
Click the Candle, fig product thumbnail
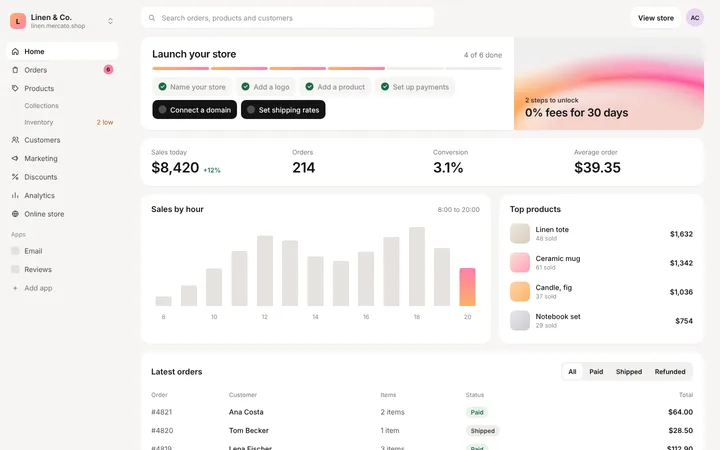(x=520, y=291)
